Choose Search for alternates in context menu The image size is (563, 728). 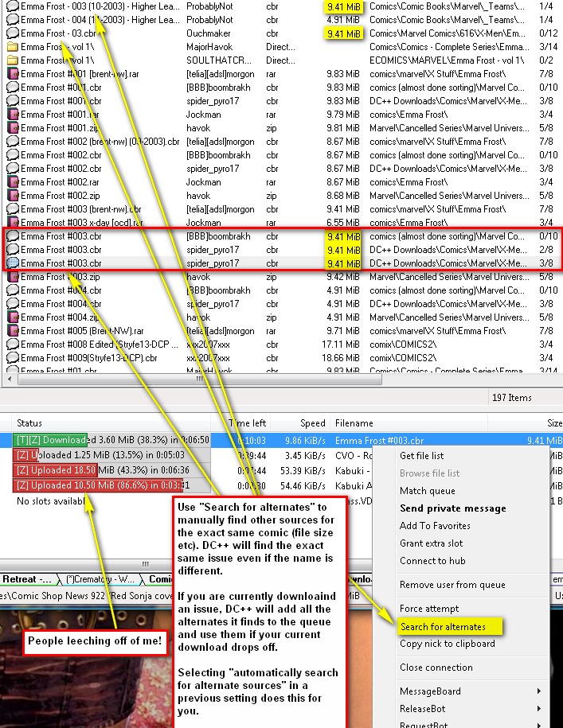[443, 627]
